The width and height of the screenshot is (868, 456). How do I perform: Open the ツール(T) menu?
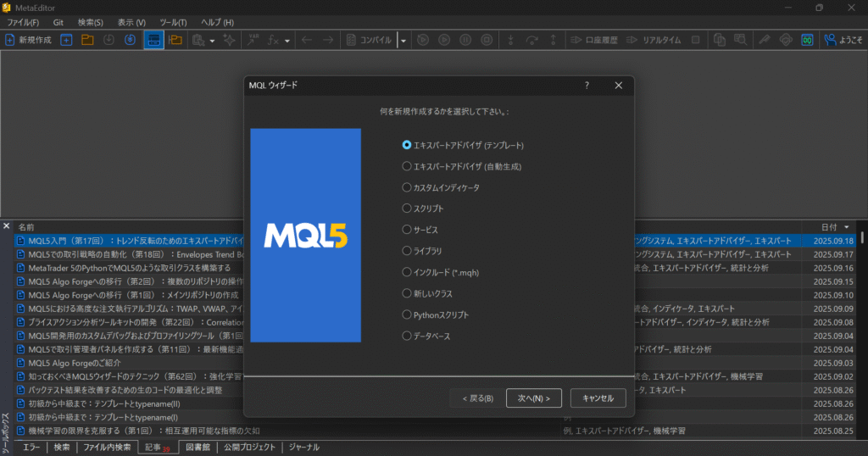click(173, 22)
